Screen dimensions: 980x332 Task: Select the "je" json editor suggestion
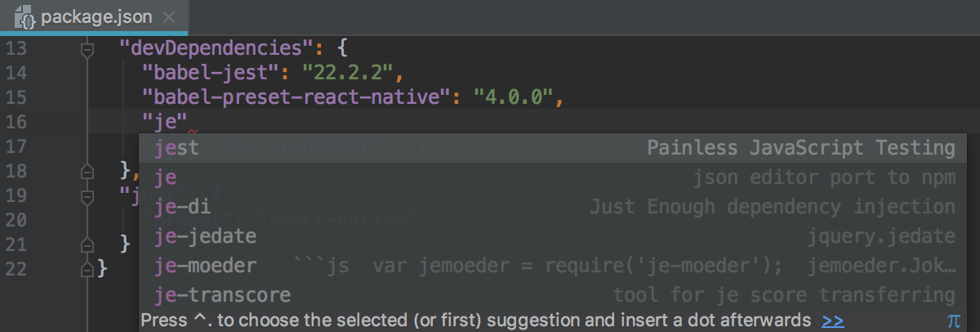pyautogui.click(x=166, y=177)
